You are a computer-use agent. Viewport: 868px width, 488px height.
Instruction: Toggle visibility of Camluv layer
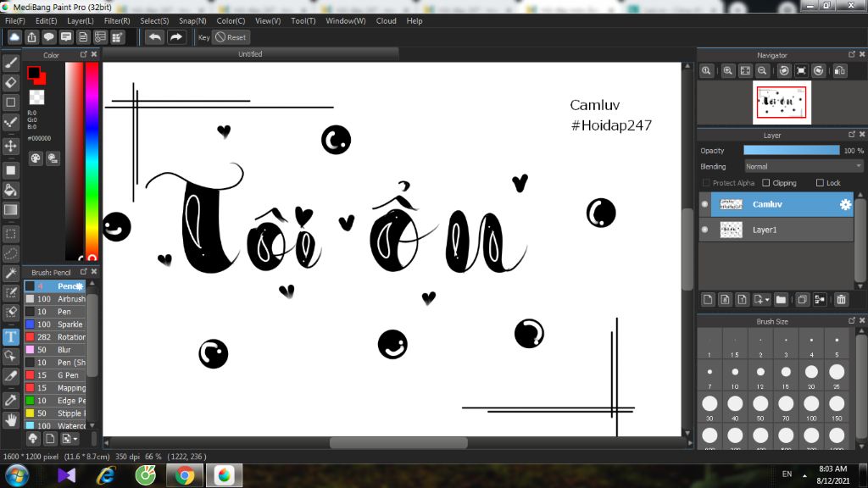tap(704, 204)
